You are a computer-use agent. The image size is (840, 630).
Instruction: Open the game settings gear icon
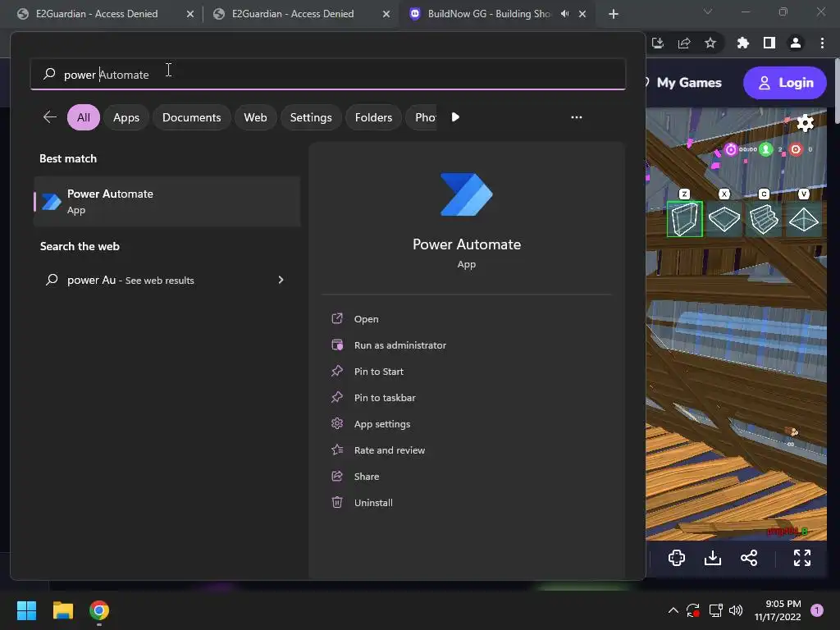(x=805, y=123)
